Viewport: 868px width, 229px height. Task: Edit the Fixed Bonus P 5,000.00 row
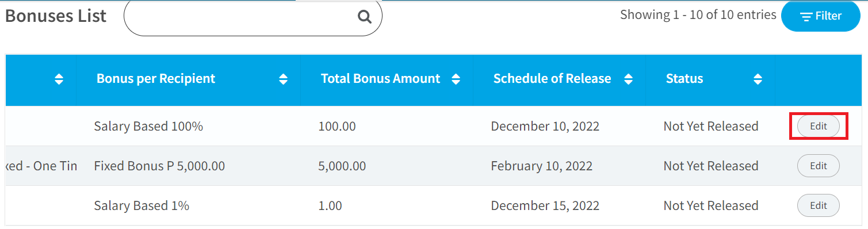point(818,166)
